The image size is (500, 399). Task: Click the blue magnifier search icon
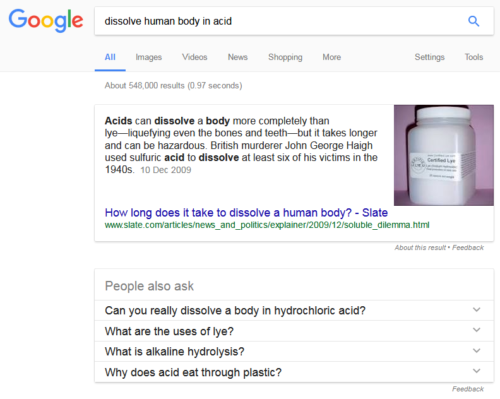(473, 21)
